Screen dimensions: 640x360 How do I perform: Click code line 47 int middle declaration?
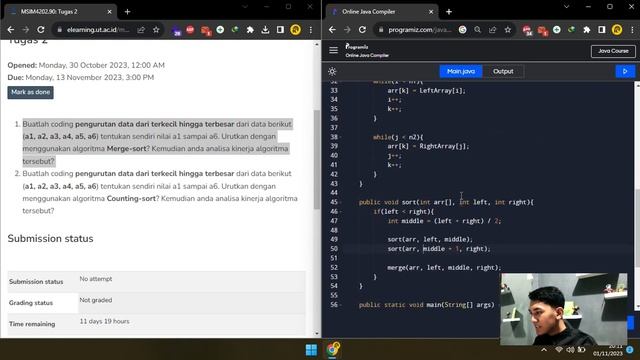coord(444,221)
